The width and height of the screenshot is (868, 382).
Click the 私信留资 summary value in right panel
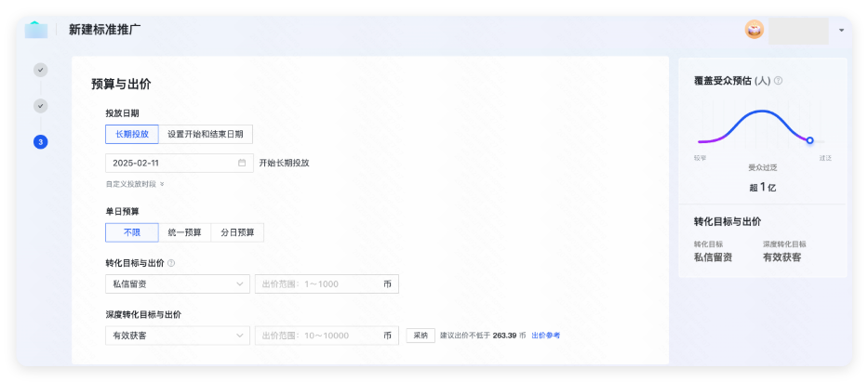coord(713,257)
